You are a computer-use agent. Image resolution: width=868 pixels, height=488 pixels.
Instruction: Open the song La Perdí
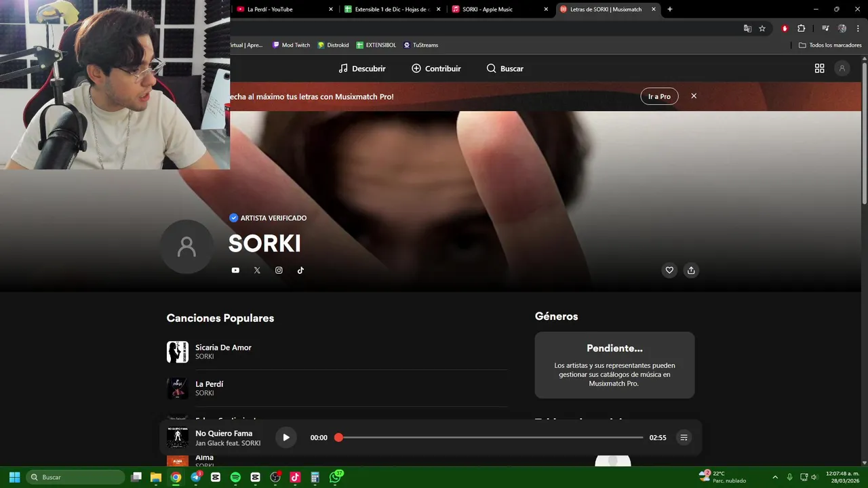(x=209, y=384)
